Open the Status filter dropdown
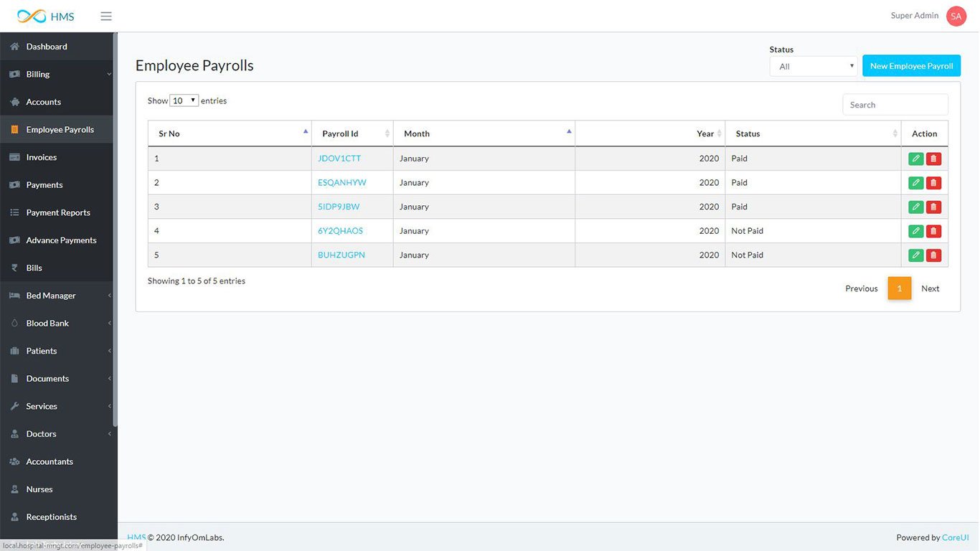 813,67
